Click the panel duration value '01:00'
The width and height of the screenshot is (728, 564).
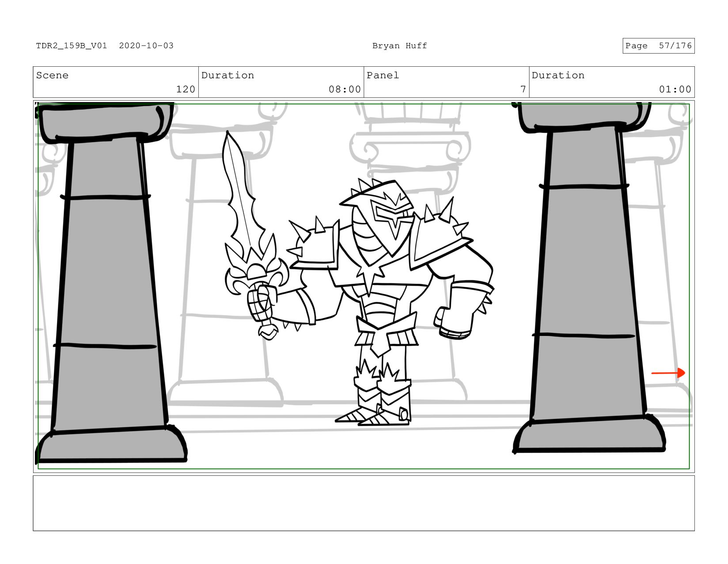coord(675,89)
